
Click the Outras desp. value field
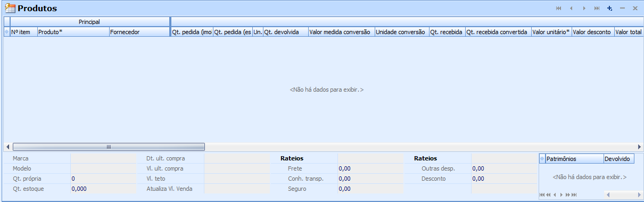tap(503, 168)
